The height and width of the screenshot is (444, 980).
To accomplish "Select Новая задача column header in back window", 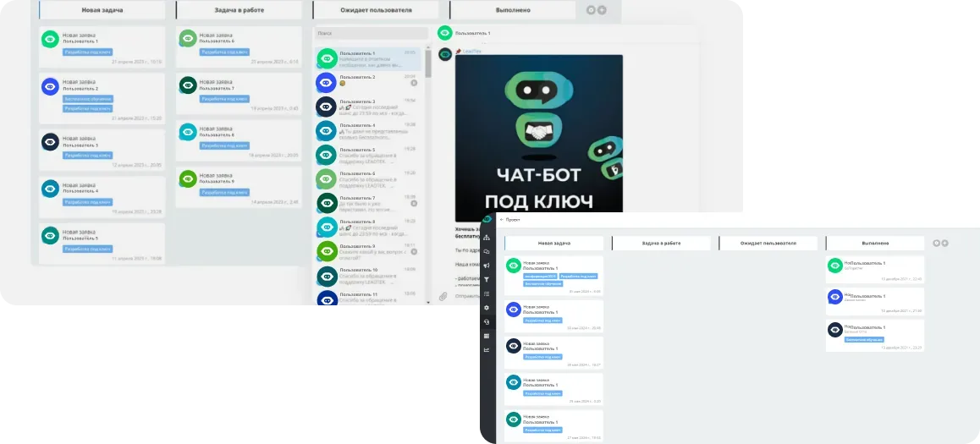I will point(102,10).
